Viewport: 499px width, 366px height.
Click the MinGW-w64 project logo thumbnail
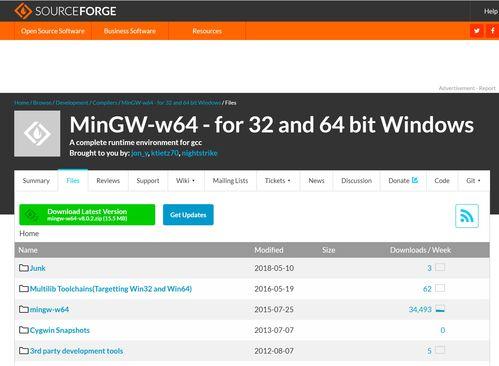[37, 134]
